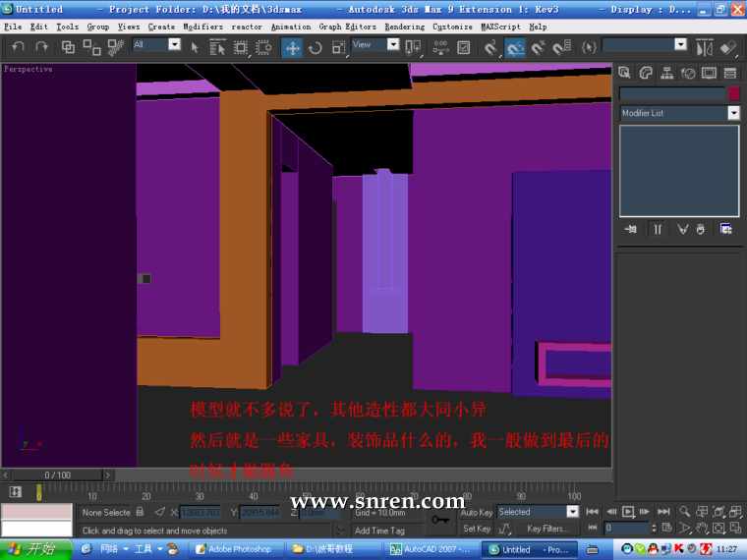Choose the Rectangular Selection Region tool
The image size is (747, 560).
click(241, 47)
